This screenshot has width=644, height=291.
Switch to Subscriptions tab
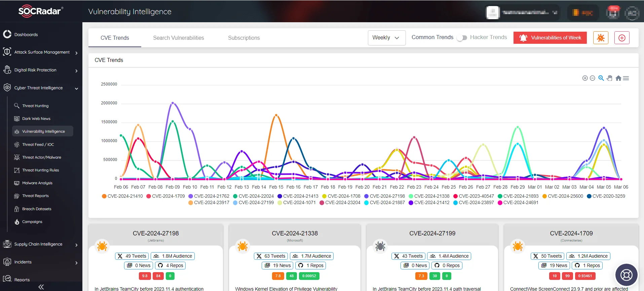pyautogui.click(x=244, y=38)
